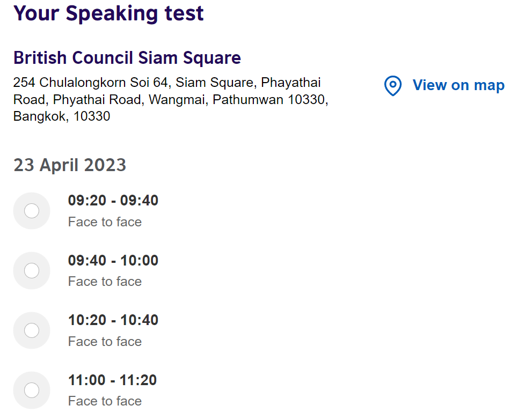Choose the 09:40 - 10:00 radio button
This screenshot has height=420, width=519.
click(32, 270)
